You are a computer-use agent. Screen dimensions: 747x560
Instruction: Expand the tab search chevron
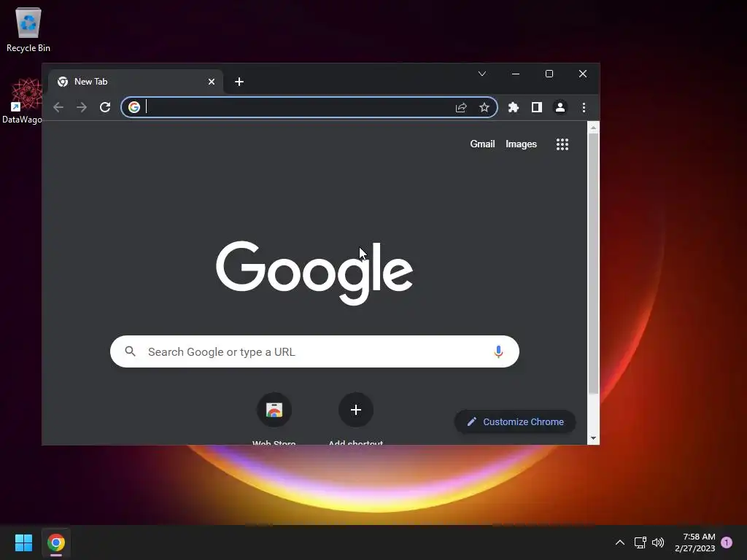point(482,74)
